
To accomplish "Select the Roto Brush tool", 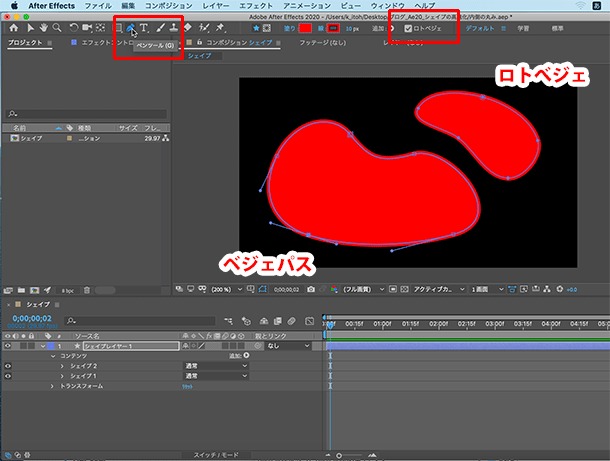I will (x=204, y=28).
